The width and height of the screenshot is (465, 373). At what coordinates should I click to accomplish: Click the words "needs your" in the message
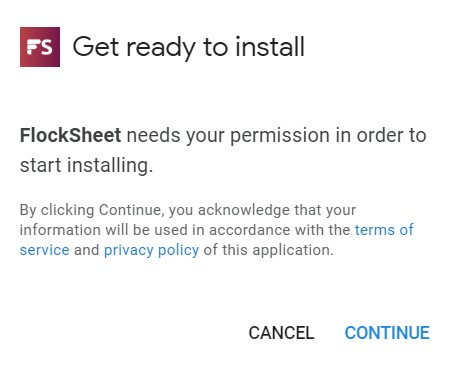175,136
